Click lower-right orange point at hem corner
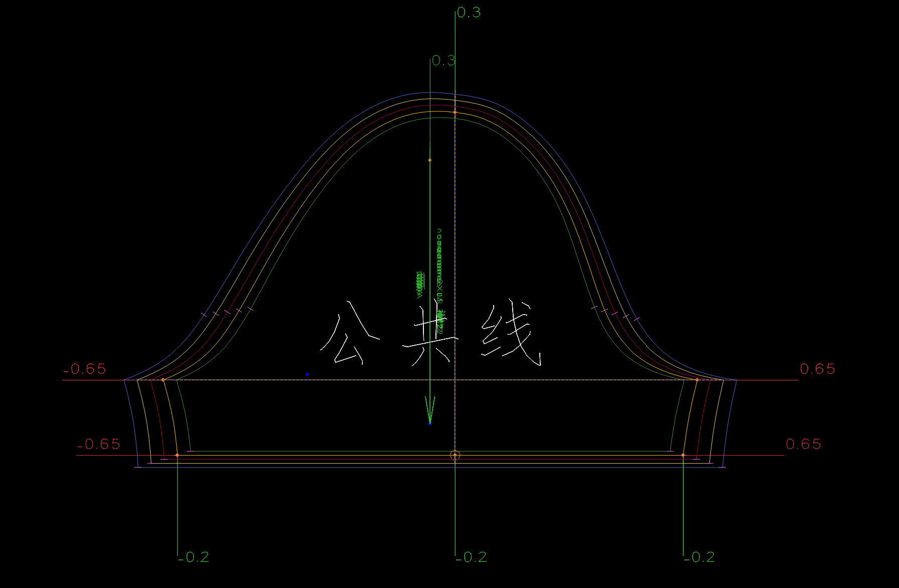 tap(683, 455)
